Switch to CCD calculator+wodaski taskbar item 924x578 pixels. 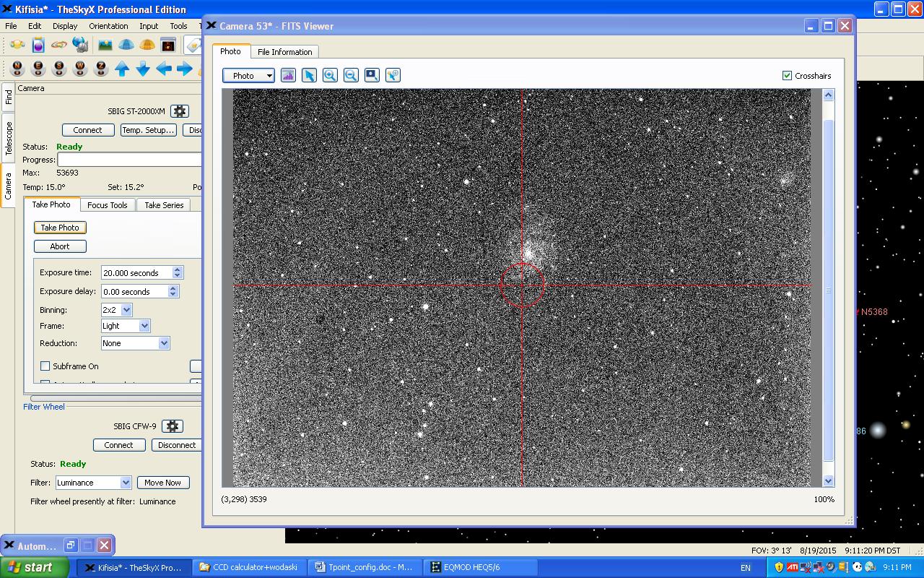coord(250,567)
